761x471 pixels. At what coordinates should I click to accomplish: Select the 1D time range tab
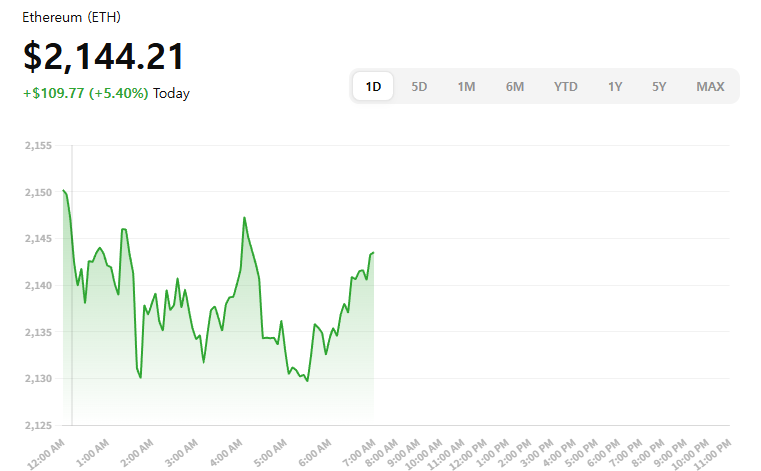[x=373, y=86]
